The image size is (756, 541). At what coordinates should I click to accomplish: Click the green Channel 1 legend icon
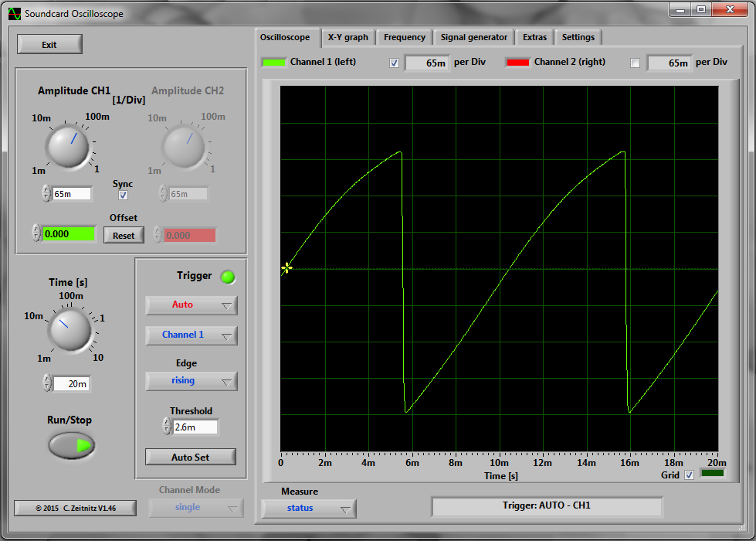pyautogui.click(x=273, y=62)
